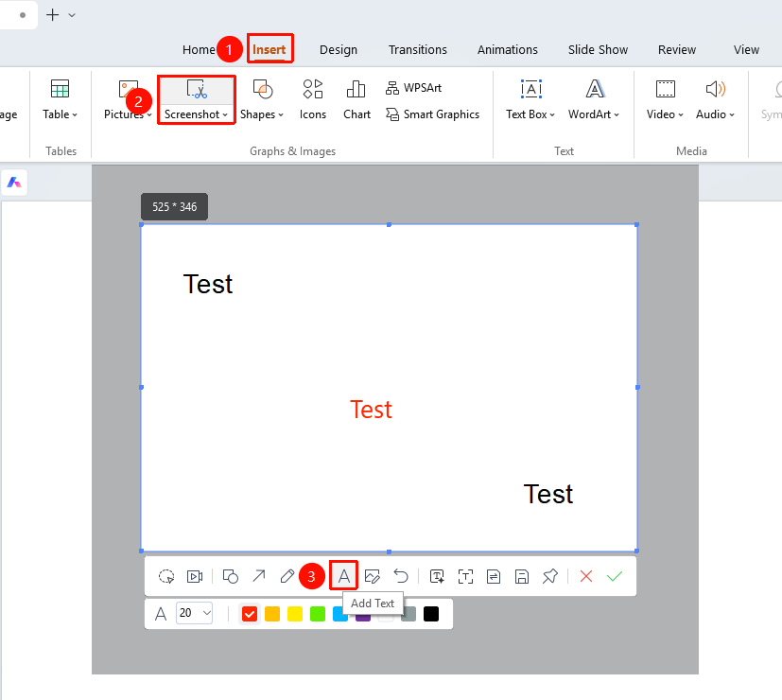Choose the yellow color swatch
This screenshot has width=782, height=700.
click(x=295, y=614)
